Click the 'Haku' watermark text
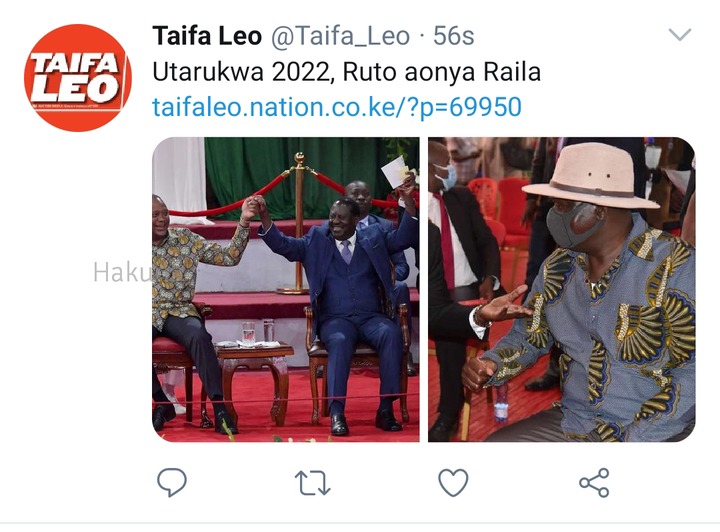The width and height of the screenshot is (720, 532). [x=122, y=273]
